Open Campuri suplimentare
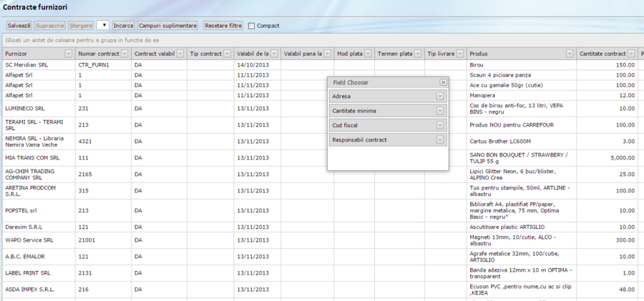 pyautogui.click(x=167, y=26)
